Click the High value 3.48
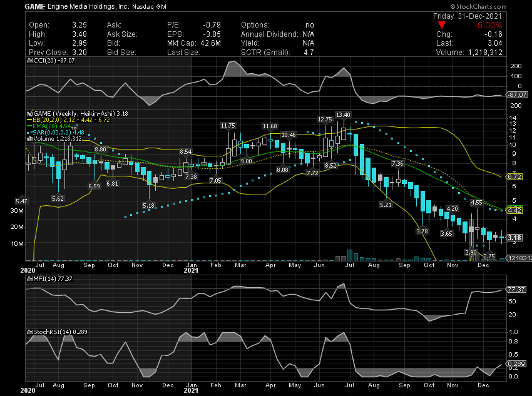Image resolution: width=532 pixels, height=396 pixels. pyautogui.click(x=79, y=34)
